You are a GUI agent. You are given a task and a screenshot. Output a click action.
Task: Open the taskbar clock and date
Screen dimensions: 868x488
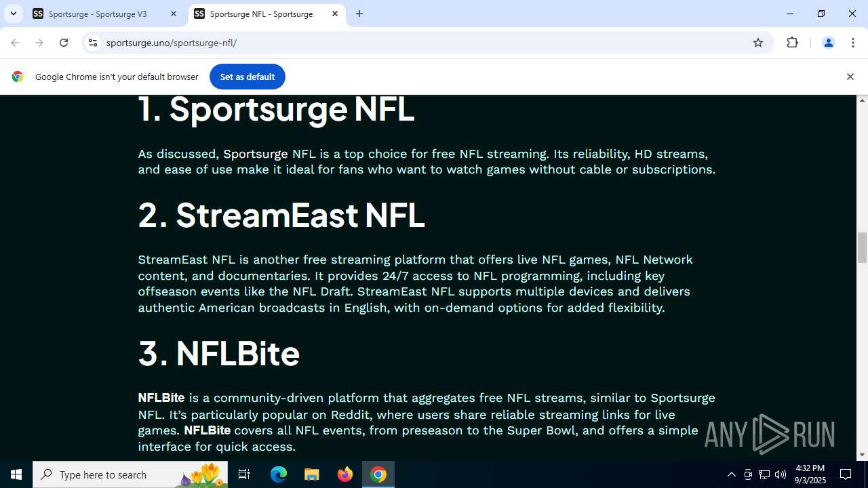[810, 474]
